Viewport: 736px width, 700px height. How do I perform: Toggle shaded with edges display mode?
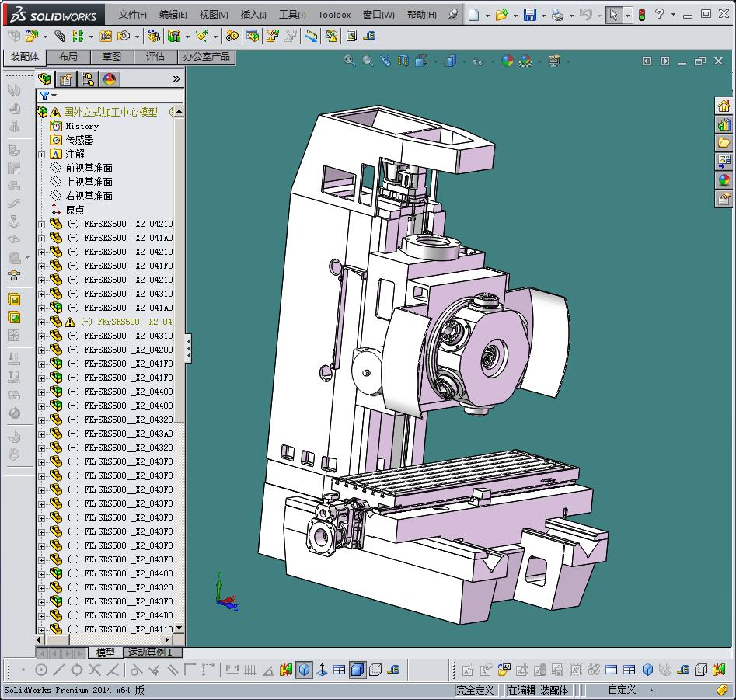click(x=358, y=669)
